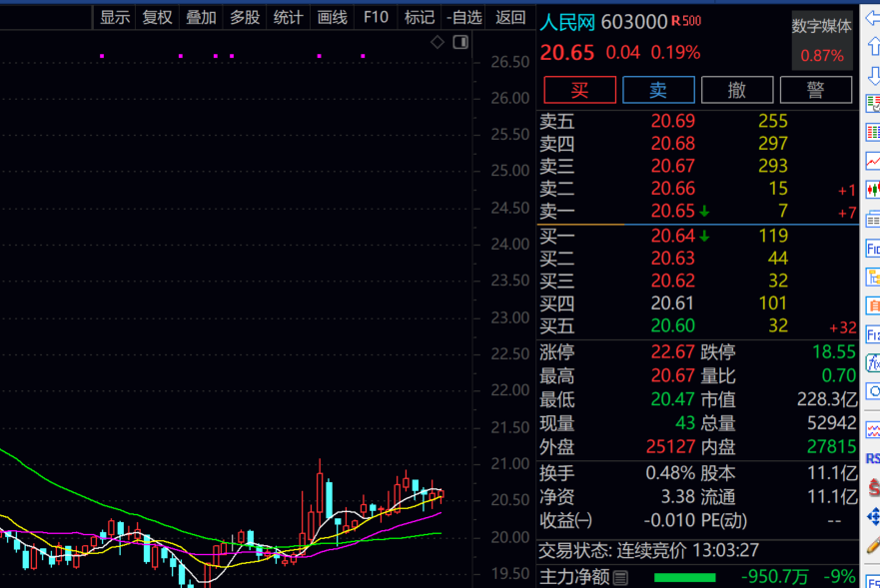Switch to the candlestick chart icon
Screen dimensions: 880x588
[873, 191]
